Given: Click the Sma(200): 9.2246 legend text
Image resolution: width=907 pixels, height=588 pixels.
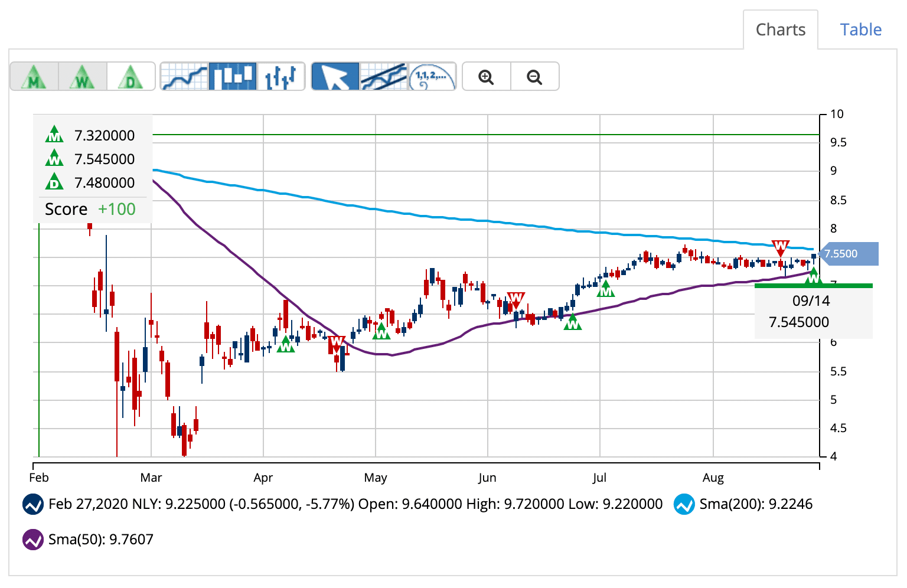Looking at the screenshot, I should [756, 504].
